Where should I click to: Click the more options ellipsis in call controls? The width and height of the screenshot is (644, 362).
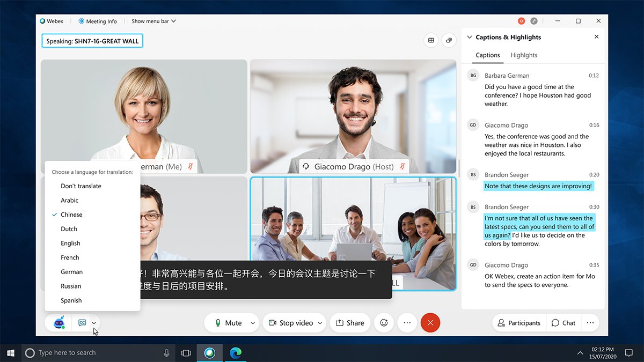click(x=407, y=322)
